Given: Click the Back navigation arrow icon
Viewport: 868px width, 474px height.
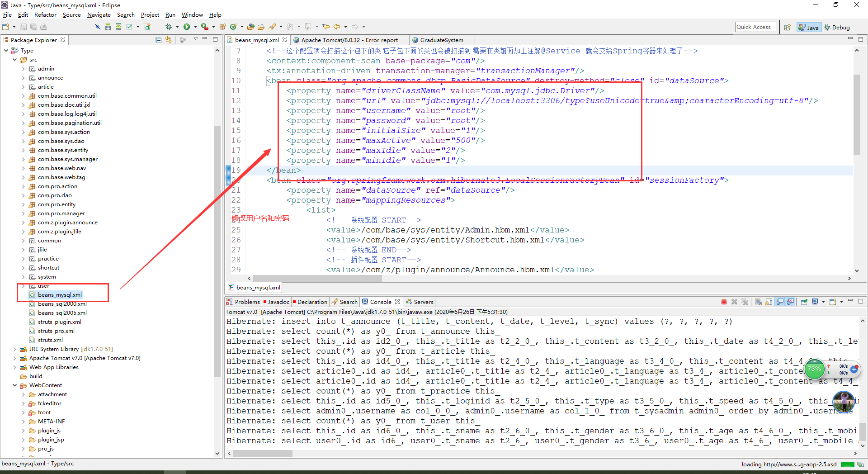Looking at the screenshot, I should pos(337,27).
